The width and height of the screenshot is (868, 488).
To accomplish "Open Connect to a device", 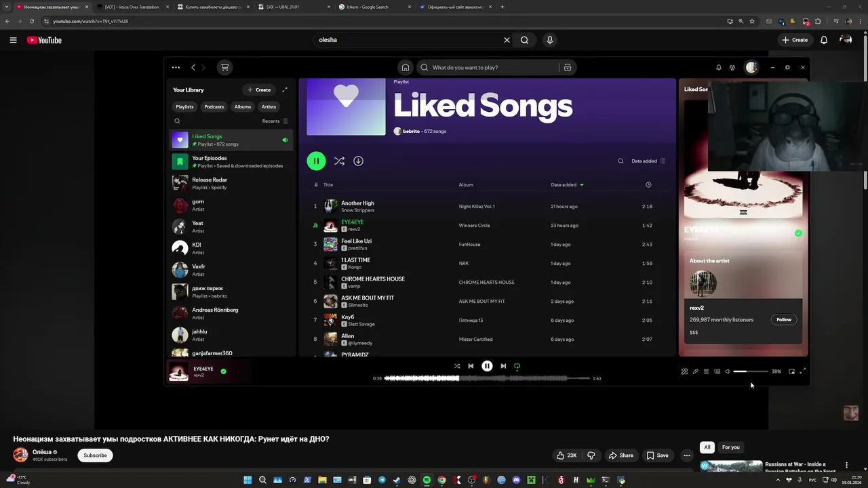I will tap(717, 371).
